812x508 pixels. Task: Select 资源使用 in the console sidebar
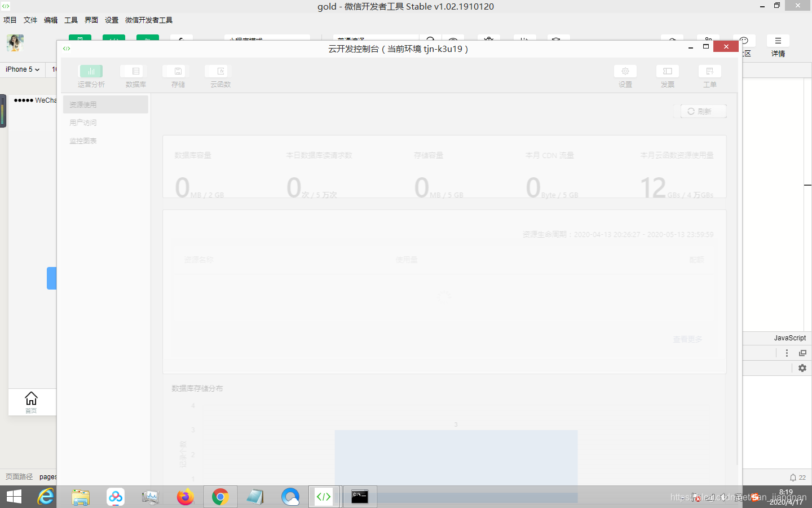click(x=105, y=104)
